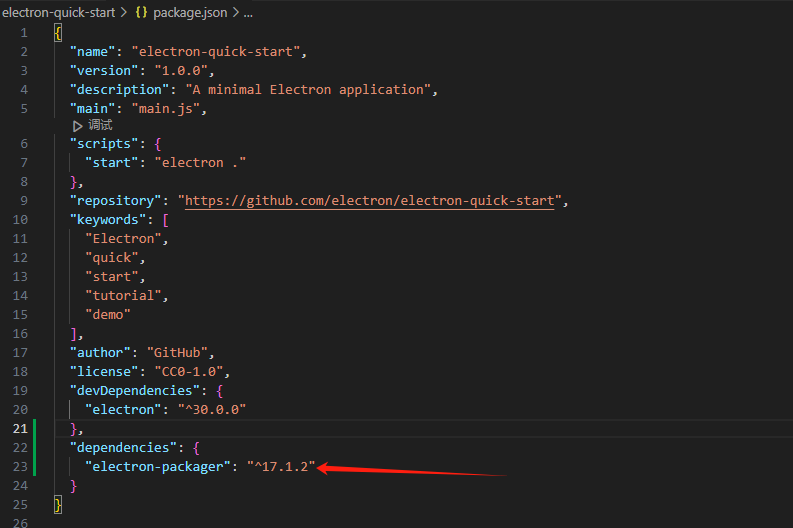Click the "start" script value electron .
This screenshot has height=528, width=793.
tap(200, 163)
